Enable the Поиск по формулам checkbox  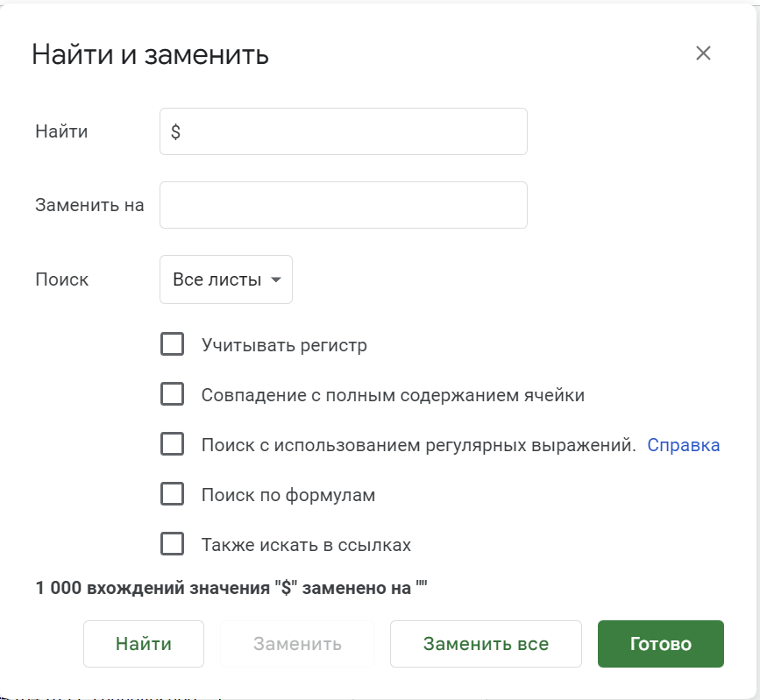tap(173, 494)
